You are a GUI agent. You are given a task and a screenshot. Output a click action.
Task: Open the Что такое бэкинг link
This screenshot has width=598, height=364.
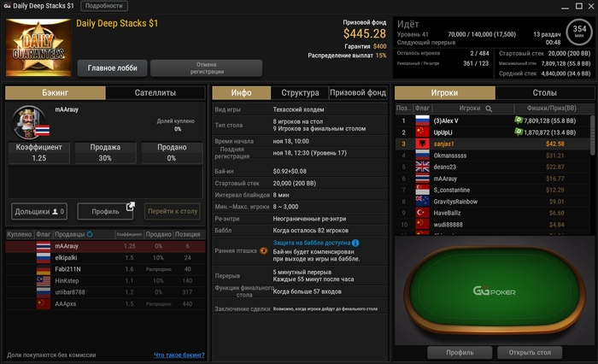pos(179,355)
